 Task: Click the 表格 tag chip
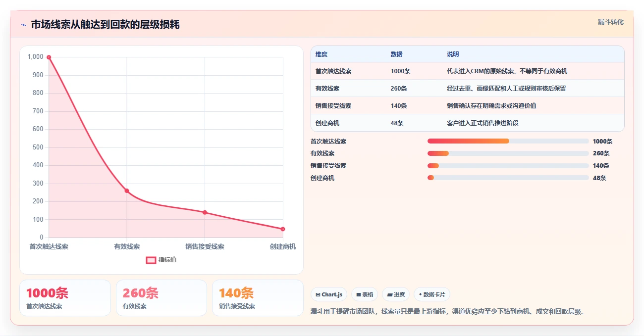(x=365, y=294)
